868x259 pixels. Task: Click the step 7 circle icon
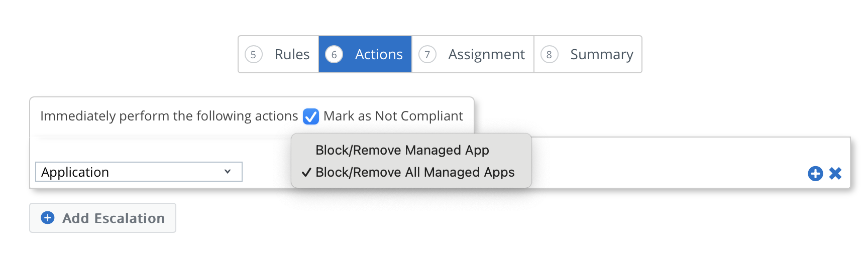427,54
